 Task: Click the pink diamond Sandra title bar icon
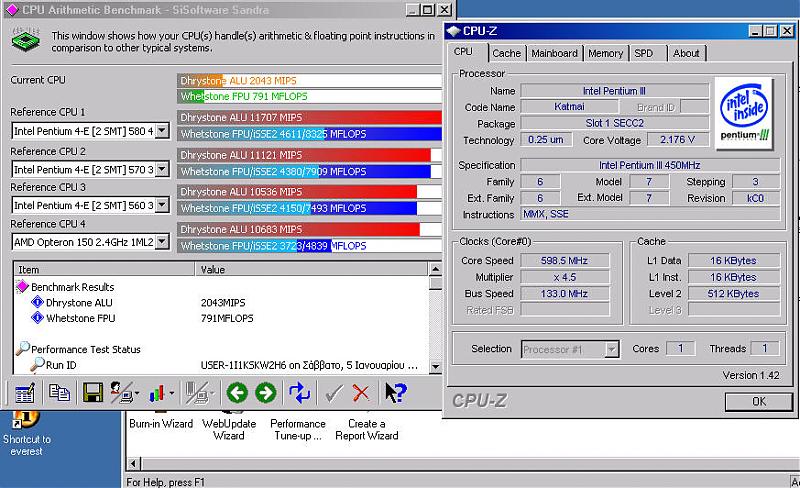pos(12,10)
